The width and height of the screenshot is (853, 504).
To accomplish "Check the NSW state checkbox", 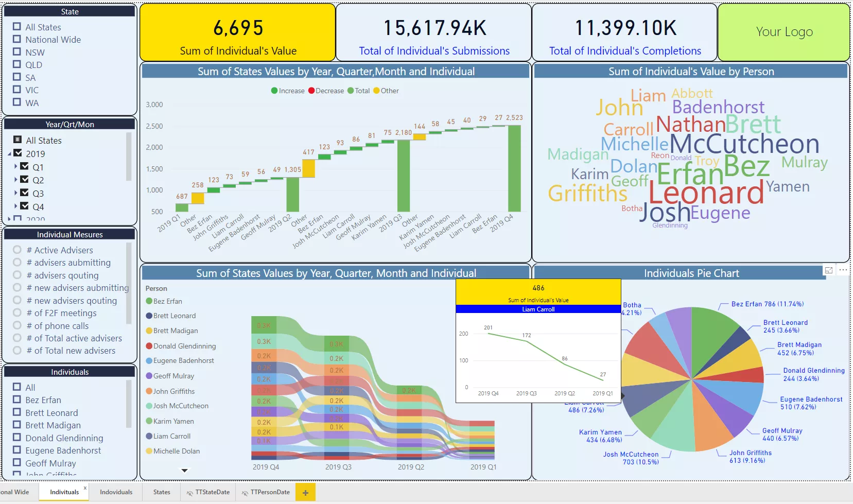I will click(x=17, y=52).
